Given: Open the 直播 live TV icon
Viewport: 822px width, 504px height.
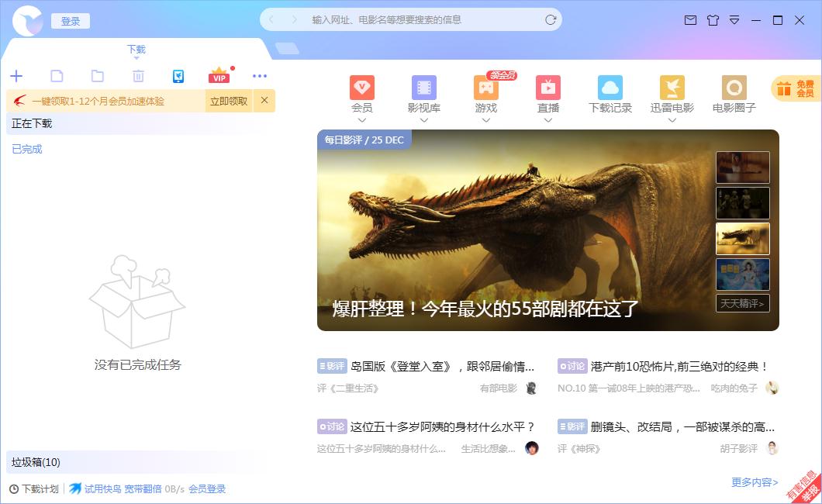Looking at the screenshot, I should (548, 88).
